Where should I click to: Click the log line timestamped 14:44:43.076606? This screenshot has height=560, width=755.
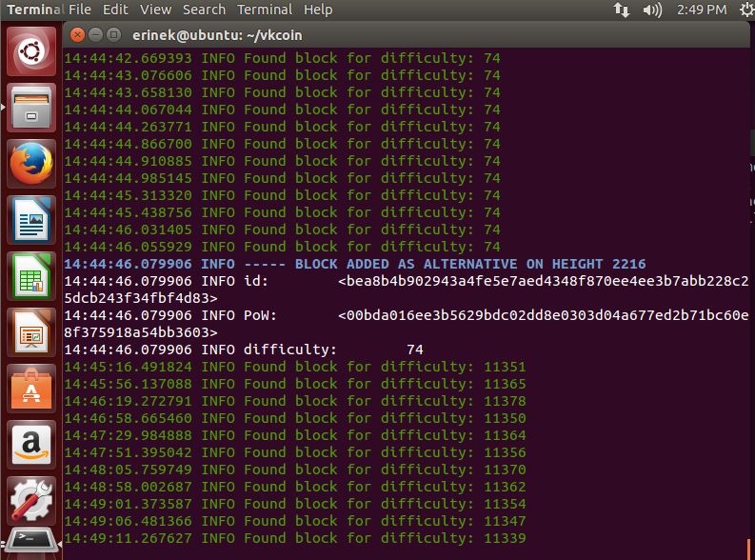282,75
